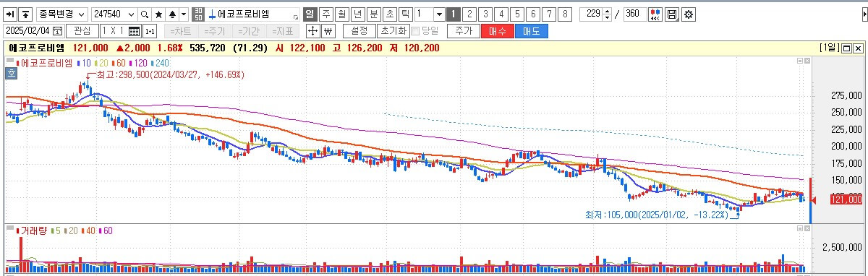The height and width of the screenshot is (276, 868).
Task: Open 설정 settings button
Action: pyautogui.click(x=359, y=31)
